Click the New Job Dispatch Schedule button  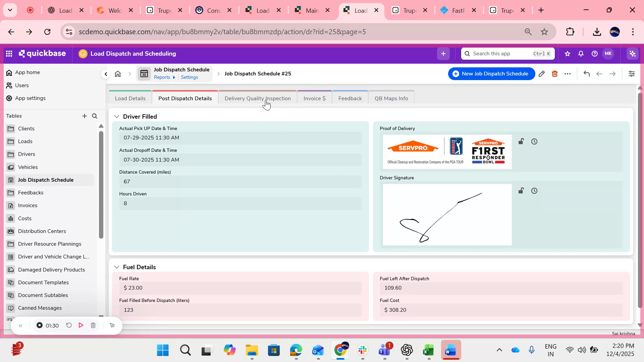tap(491, 74)
